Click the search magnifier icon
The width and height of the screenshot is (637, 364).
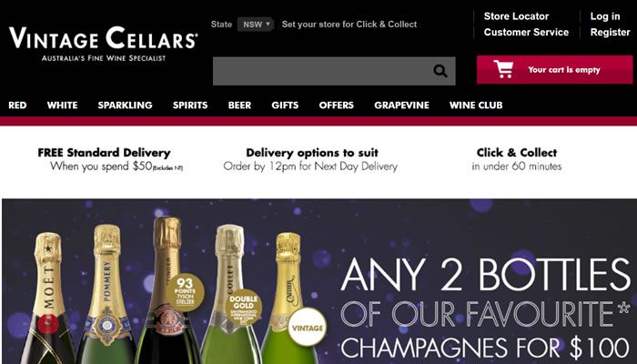click(440, 71)
